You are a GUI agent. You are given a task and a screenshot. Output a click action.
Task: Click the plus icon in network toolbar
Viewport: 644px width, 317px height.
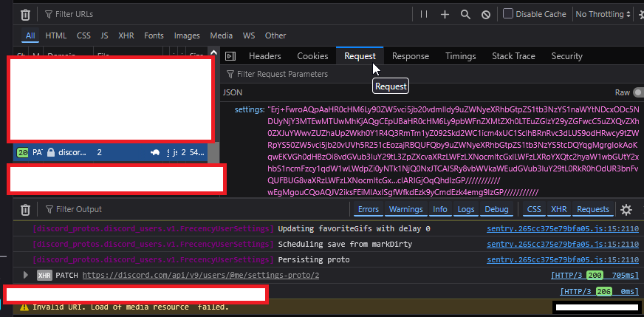pos(445,14)
